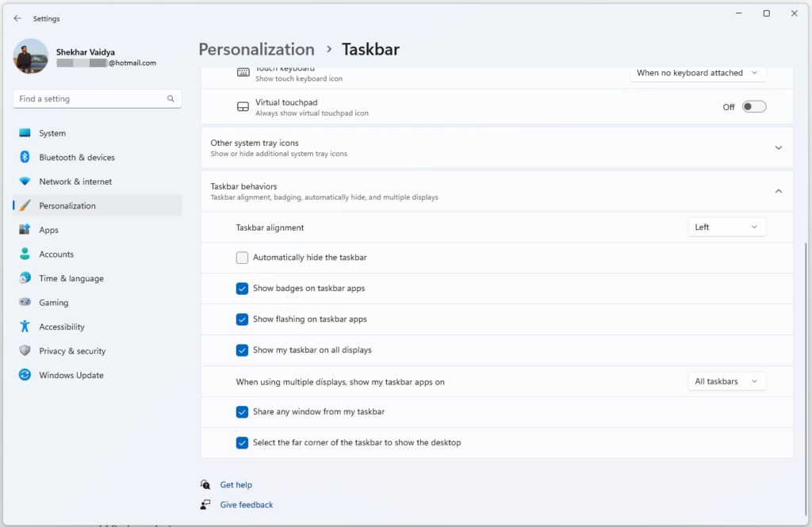Disable Show my taskbar on all displays
Viewport: 812px width, 527px height.
tap(243, 349)
